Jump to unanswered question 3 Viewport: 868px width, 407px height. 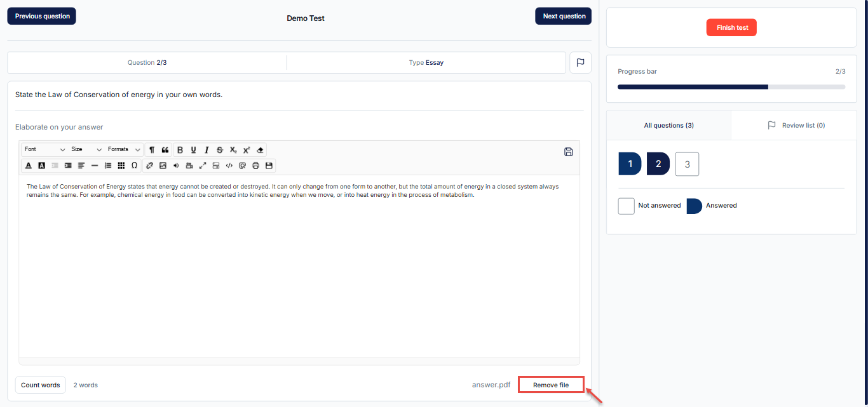point(687,164)
